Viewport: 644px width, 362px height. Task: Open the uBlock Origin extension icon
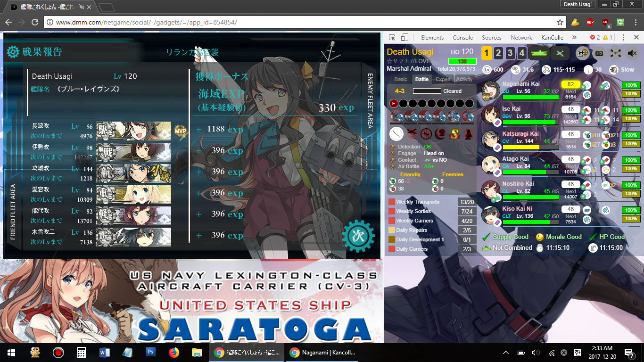pyautogui.click(x=606, y=22)
